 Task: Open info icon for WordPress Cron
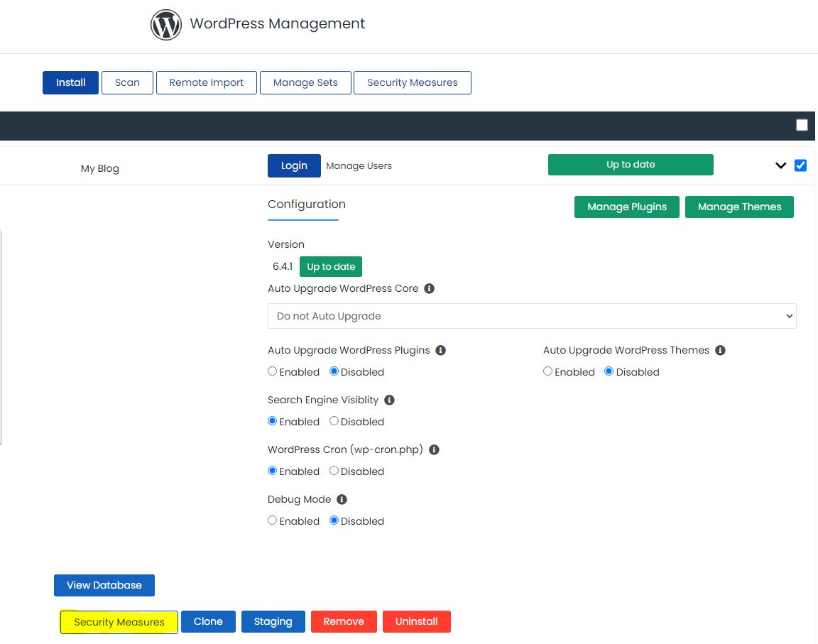(434, 449)
